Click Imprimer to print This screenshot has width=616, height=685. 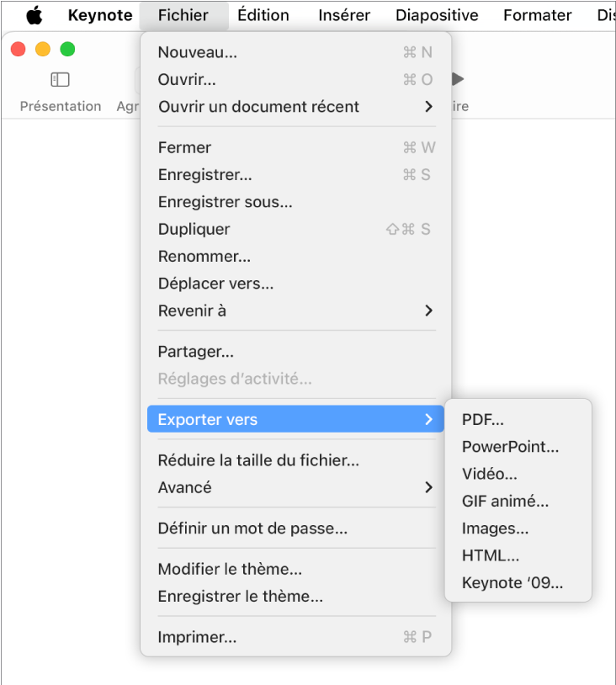coord(194,637)
